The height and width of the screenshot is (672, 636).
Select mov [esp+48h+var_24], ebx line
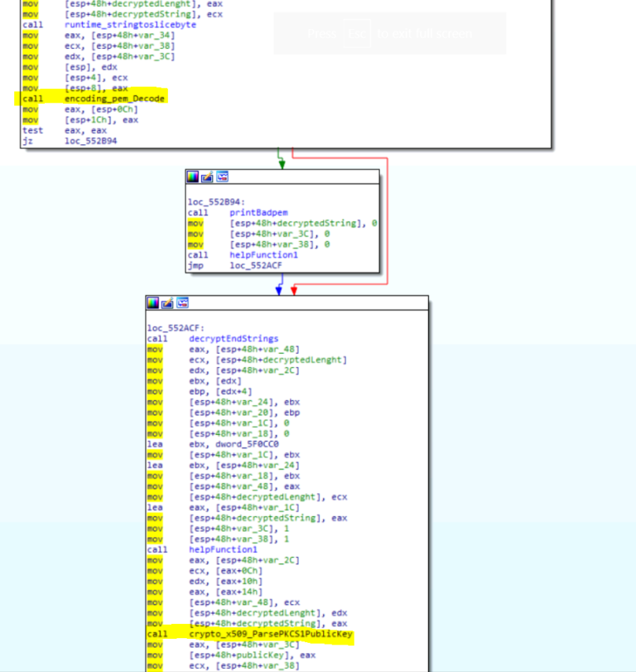pyautogui.click(x=224, y=402)
